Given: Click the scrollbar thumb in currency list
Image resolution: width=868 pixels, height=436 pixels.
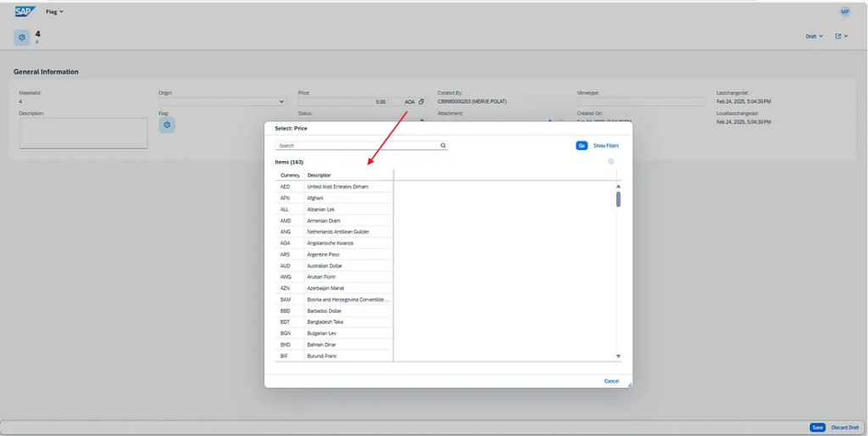Looking at the screenshot, I should (x=618, y=199).
